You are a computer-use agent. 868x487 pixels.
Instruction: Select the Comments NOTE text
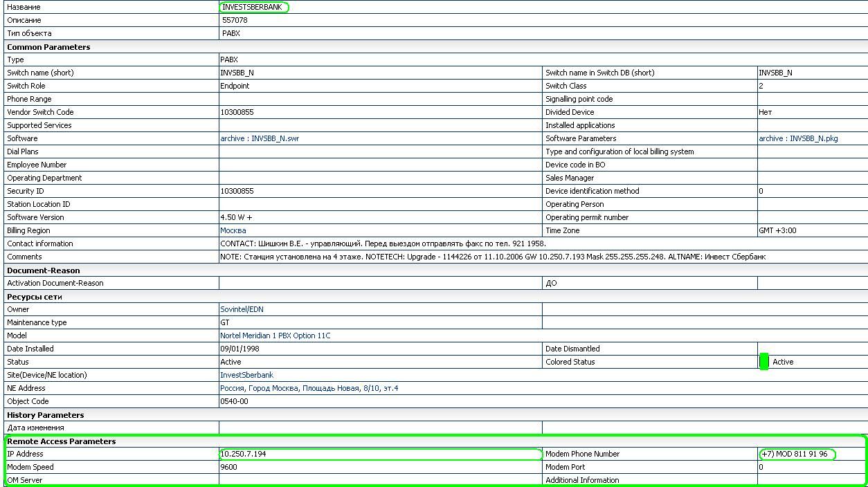(493, 257)
